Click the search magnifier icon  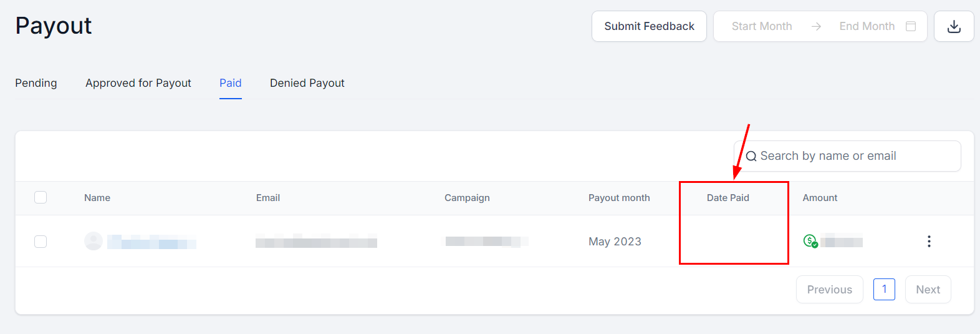[751, 156]
